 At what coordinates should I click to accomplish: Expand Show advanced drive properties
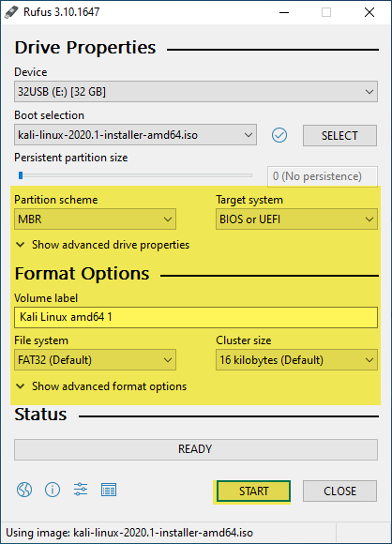[x=102, y=245]
